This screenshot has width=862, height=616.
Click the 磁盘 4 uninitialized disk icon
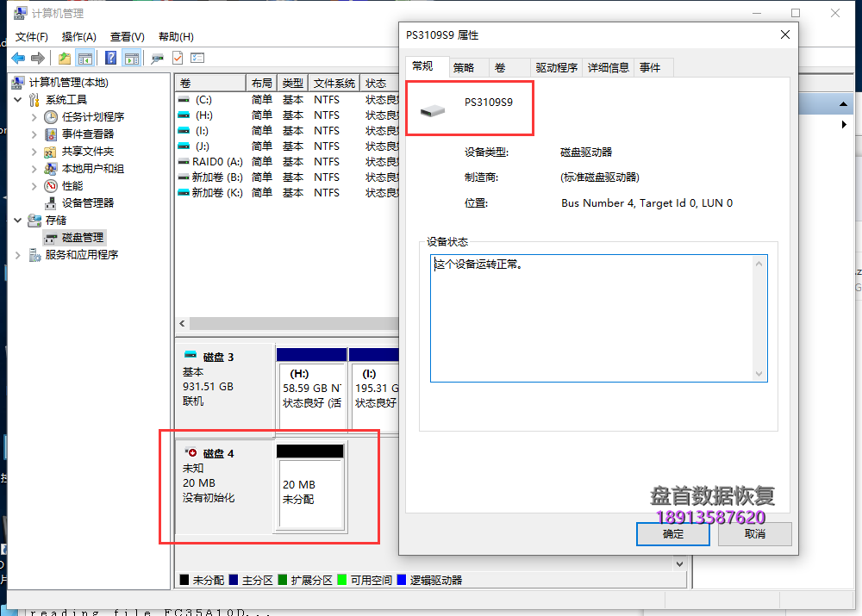point(191,453)
